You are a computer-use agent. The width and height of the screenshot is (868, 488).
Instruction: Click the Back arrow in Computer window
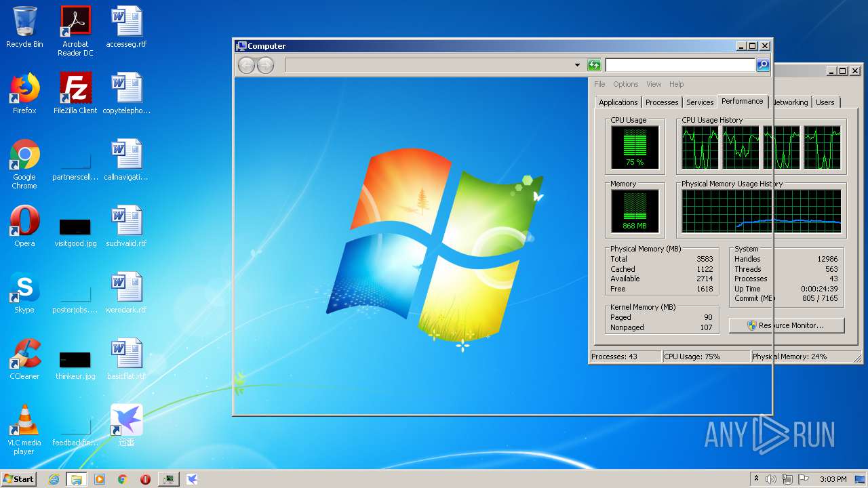(246, 65)
